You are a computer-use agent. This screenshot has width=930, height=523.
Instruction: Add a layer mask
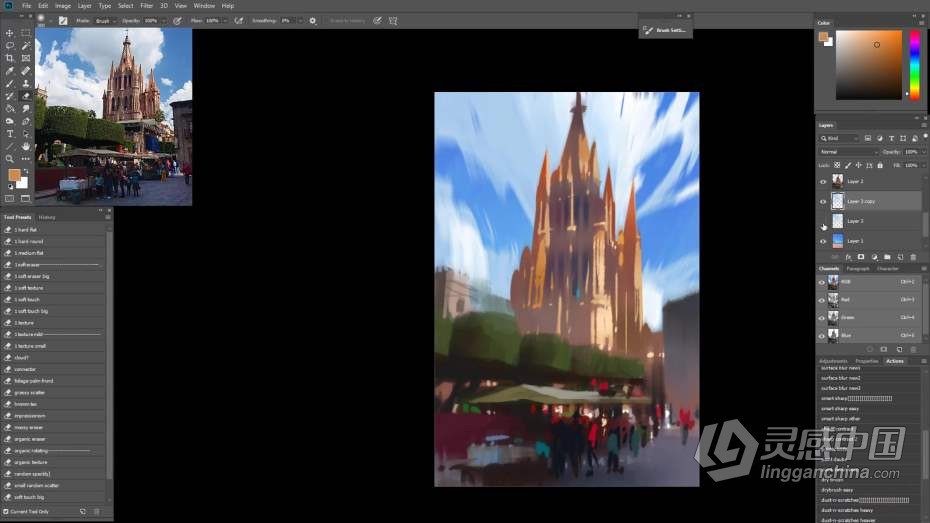pyautogui.click(x=861, y=257)
